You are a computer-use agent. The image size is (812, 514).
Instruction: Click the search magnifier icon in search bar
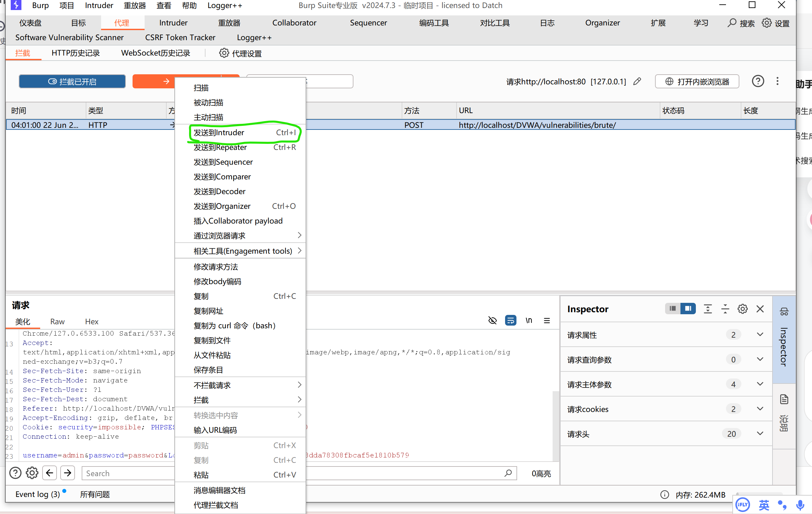pyautogui.click(x=508, y=473)
